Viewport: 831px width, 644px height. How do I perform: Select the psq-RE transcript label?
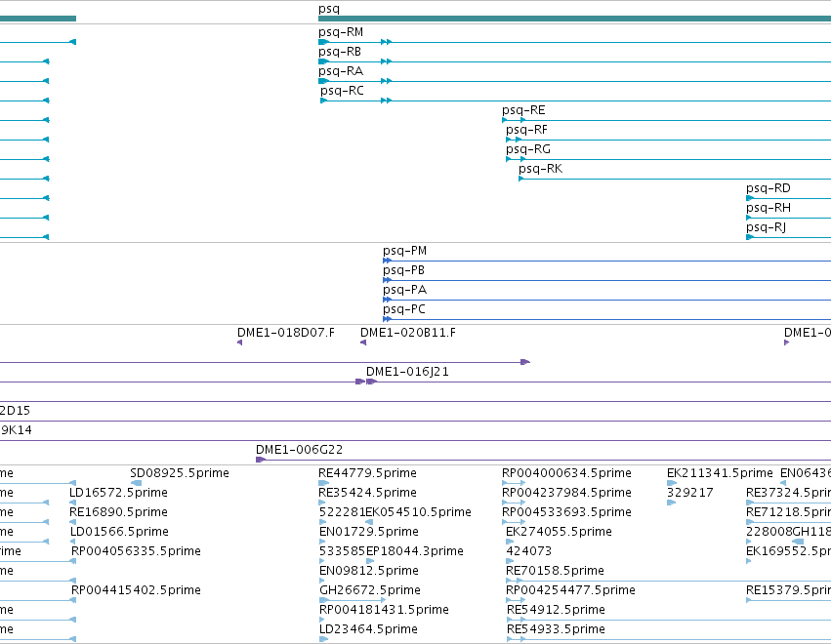point(523,110)
